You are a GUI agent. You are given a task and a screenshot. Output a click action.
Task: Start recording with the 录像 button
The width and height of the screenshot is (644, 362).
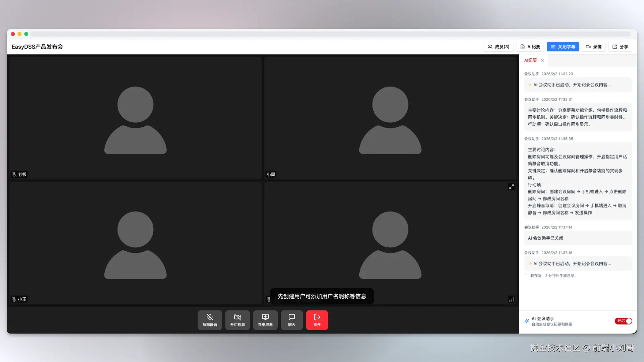click(x=593, y=47)
